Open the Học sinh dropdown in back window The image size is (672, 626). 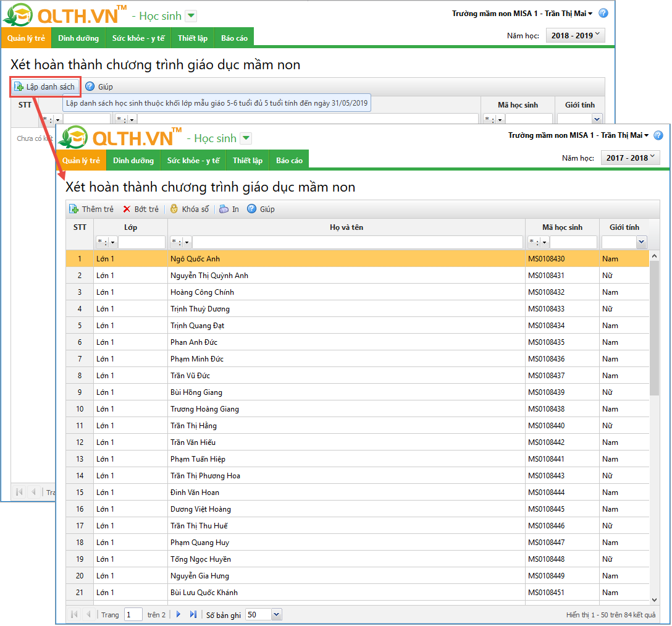191,16
